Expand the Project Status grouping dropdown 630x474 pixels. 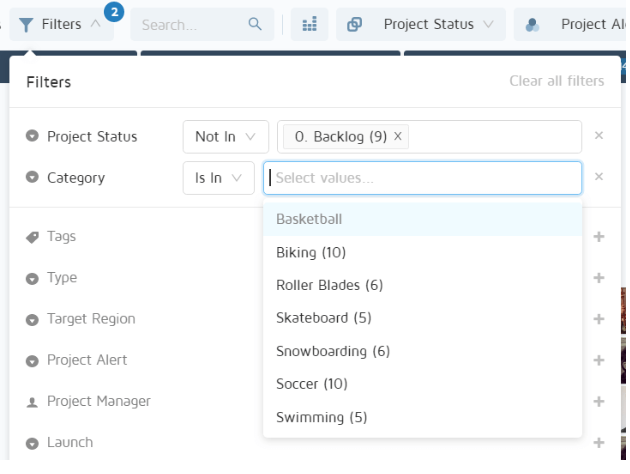tap(421, 24)
